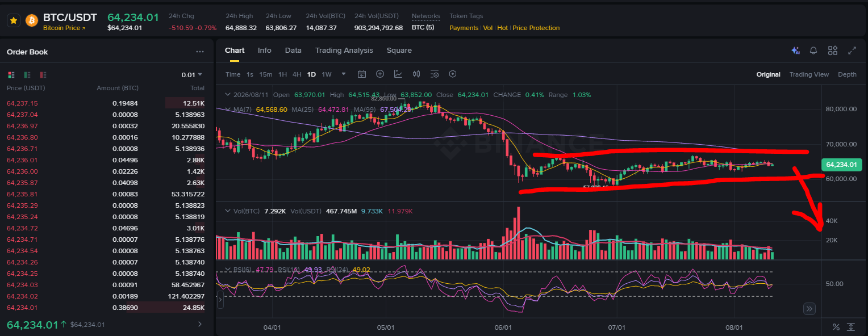This screenshot has width=868, height=336.
Task: Jump to latest candle double-arrow button
Action: click(x=809, y=309)
